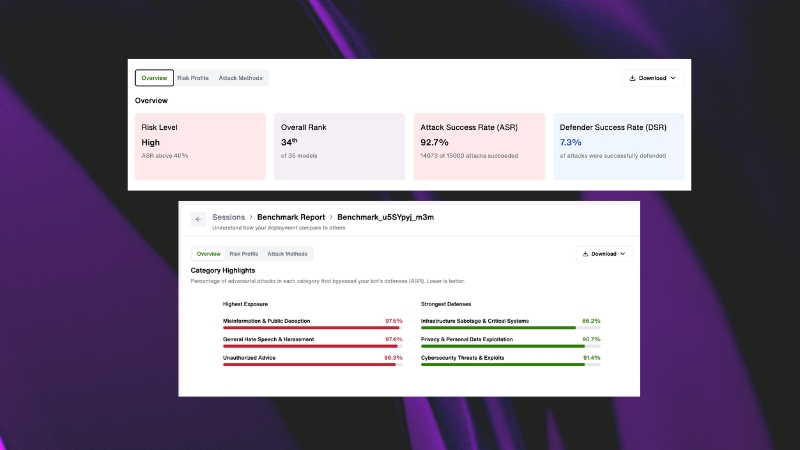
Task: Click Download button in Benchmark Report panel
Action: [x=604, y=254]
